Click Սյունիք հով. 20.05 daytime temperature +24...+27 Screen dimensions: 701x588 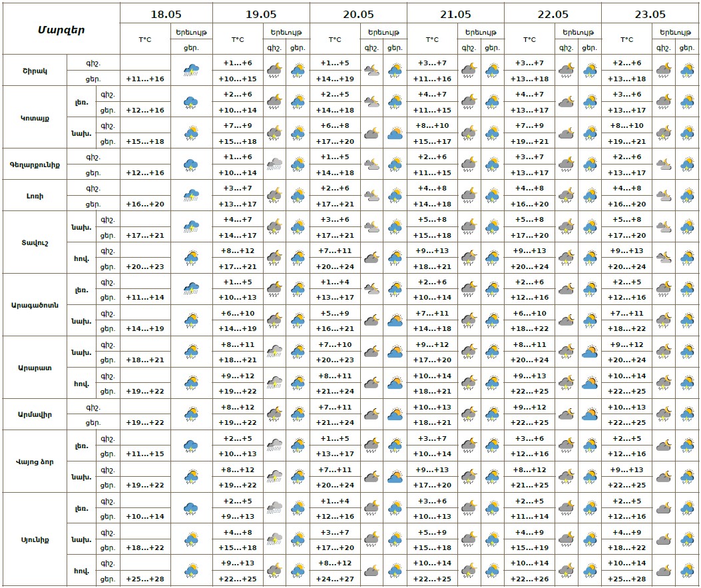[x=336, y=579]
